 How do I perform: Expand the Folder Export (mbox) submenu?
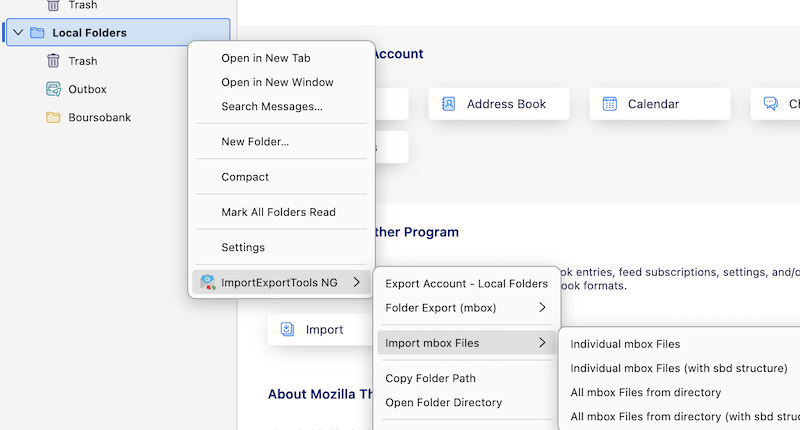click(x=542, y=308)
